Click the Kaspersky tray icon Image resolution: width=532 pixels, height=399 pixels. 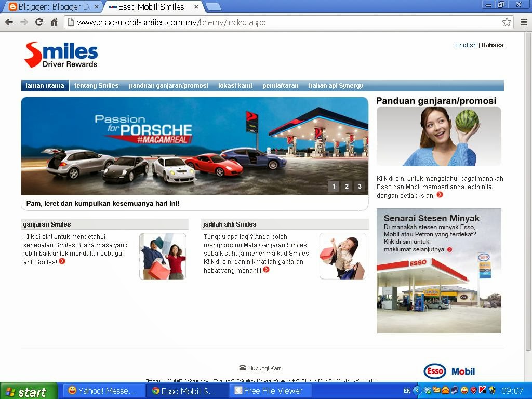(483, 390)
